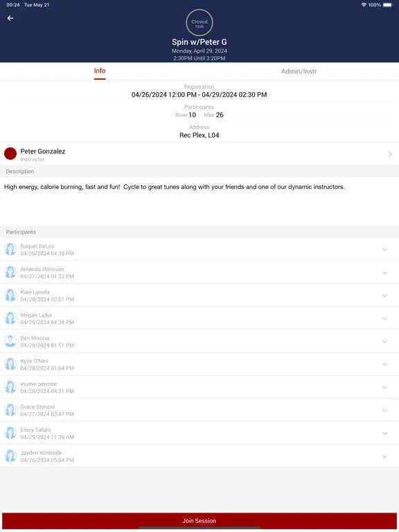Tap the Rec Plex, L04 address
Screen dimensions: 399x532
pos(199,135)
